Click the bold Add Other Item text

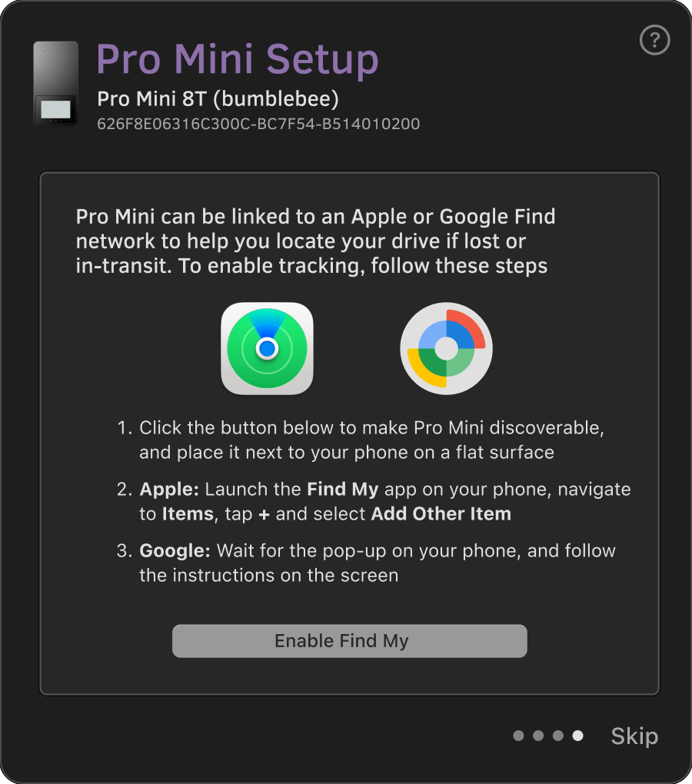pos(441,514)
